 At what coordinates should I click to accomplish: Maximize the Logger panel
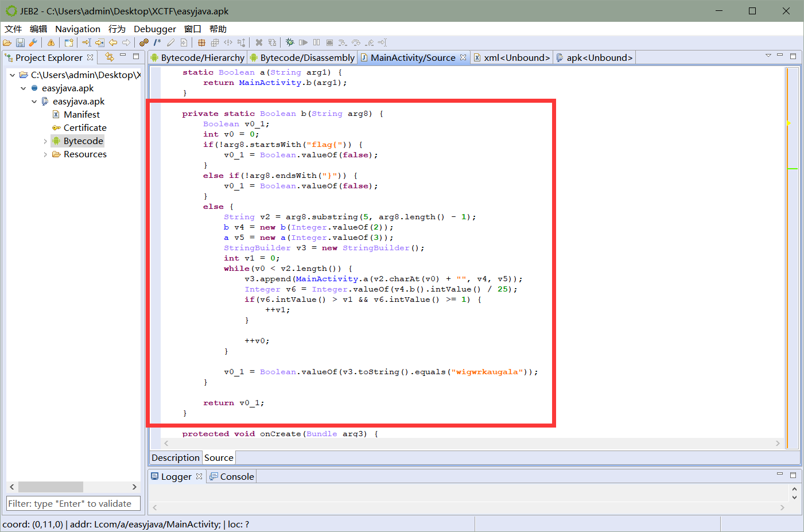click(793, 475)
